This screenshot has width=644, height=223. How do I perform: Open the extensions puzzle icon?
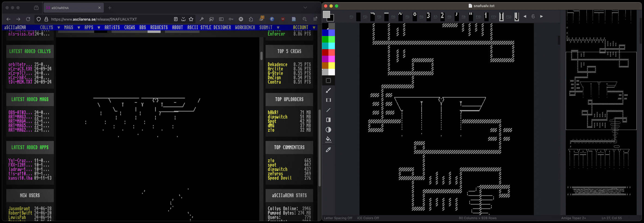[x=251, y=19]
